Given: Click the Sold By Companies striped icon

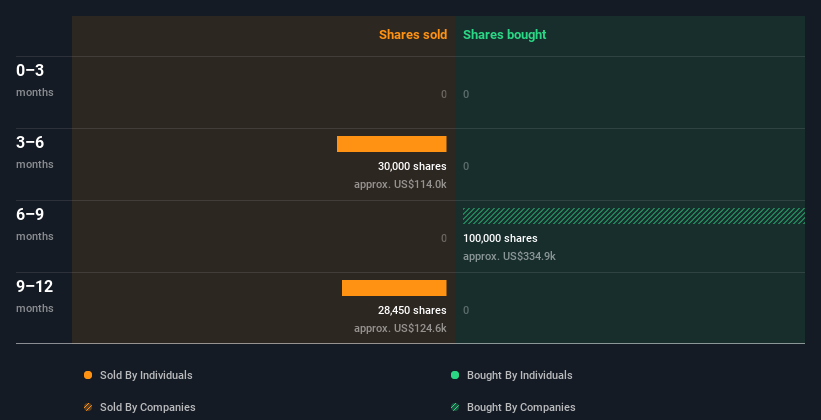Looking at the screenshot, I should point(88,407).
